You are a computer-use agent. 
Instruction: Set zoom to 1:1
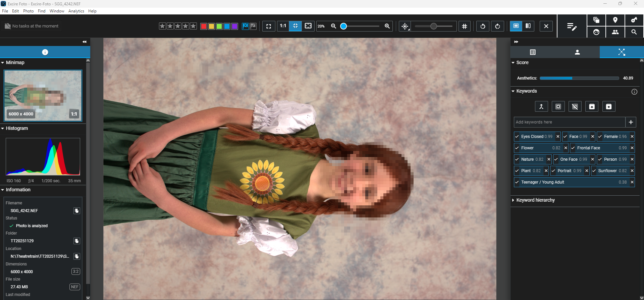point(283,26)
